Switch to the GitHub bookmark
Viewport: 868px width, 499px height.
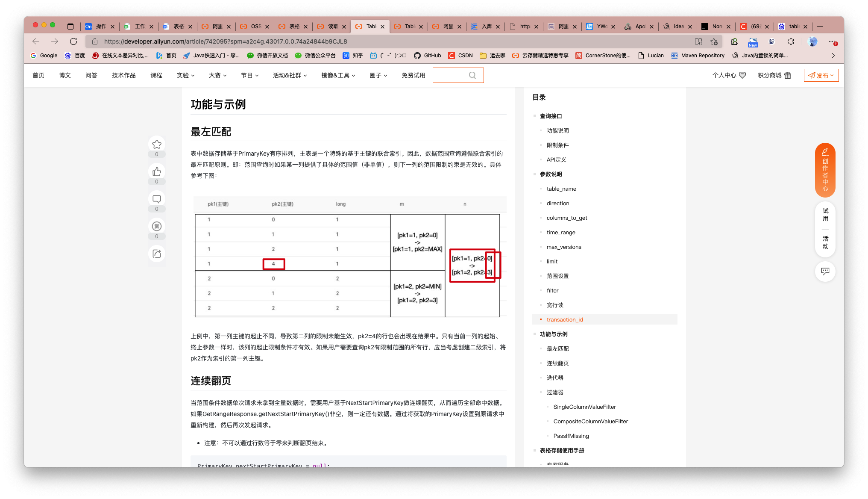427,56
